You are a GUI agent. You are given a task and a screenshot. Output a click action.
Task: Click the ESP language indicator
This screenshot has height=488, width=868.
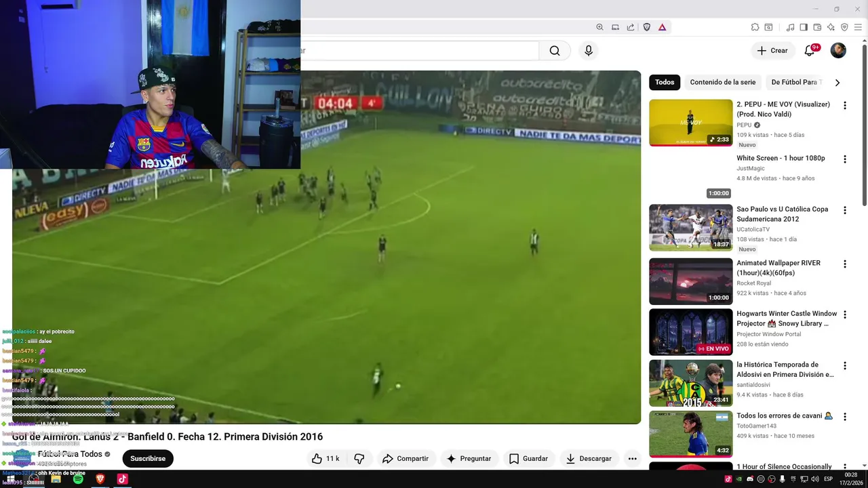coord(829,479)
